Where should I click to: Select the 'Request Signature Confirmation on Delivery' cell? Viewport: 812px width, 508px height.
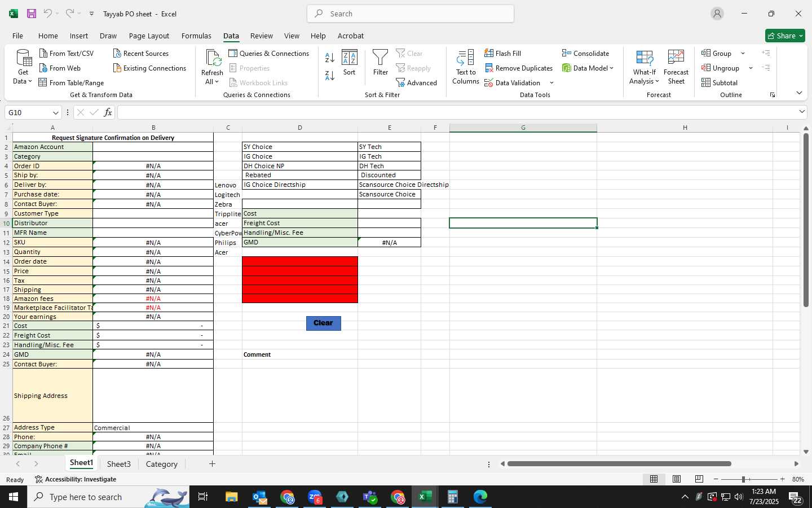tap(113, 138)
